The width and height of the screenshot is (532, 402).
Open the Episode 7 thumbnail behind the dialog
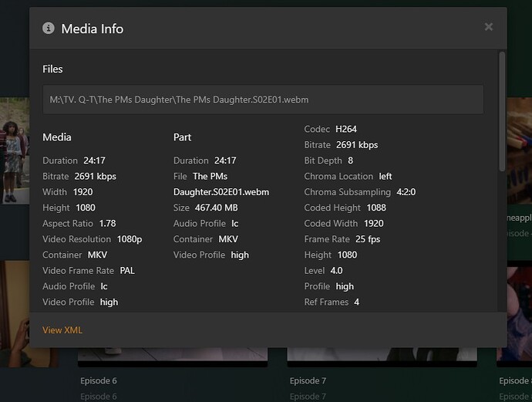click(382, 357)
